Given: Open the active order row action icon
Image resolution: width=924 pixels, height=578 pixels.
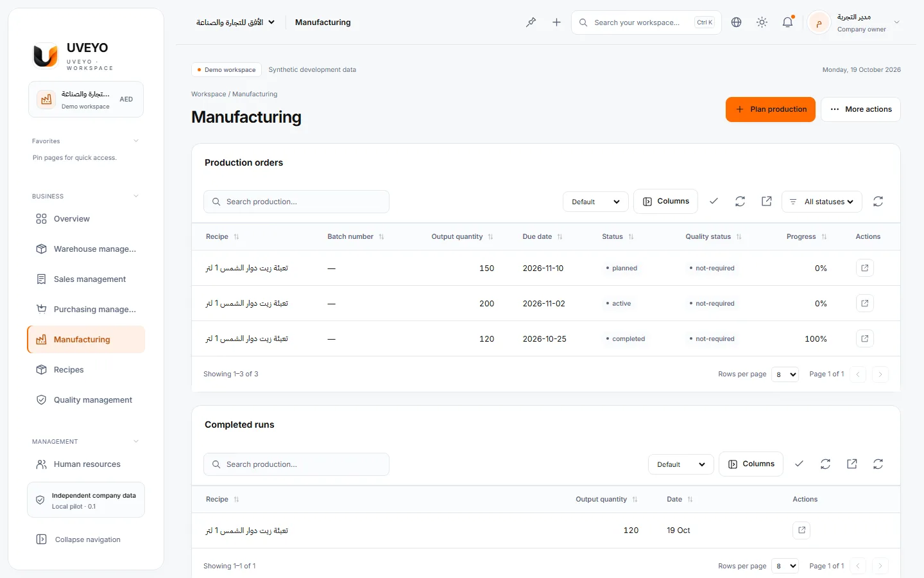Looking at the screenshot, I should [x=864, y=303].
